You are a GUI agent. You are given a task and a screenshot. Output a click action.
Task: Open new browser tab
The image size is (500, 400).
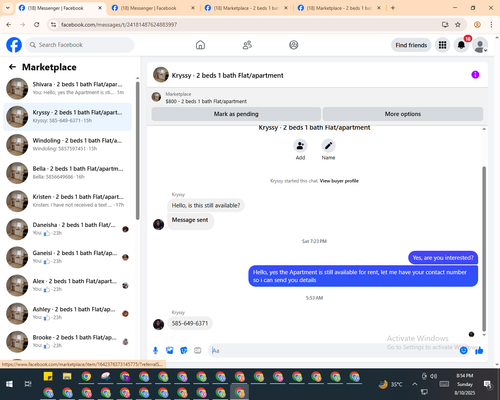click(x=393, y=8)
